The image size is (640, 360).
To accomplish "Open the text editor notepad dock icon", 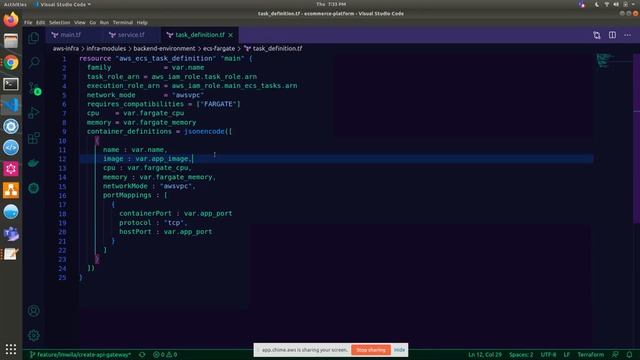I will 11,254.
